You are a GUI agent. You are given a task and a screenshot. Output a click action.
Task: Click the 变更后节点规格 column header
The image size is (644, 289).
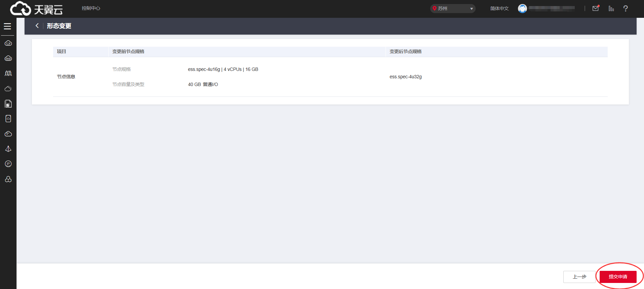(x=405, y=51)
